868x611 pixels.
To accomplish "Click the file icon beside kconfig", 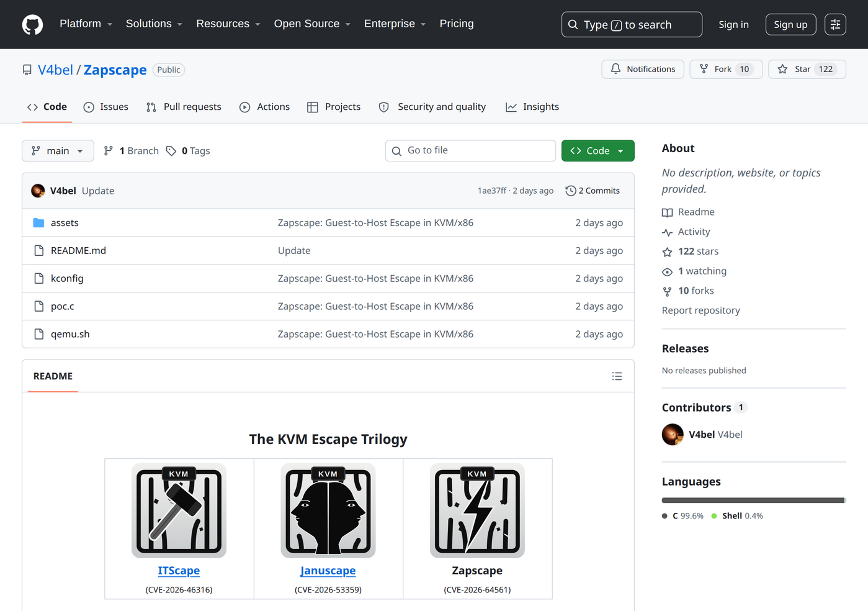I will (x=38, y=279).
